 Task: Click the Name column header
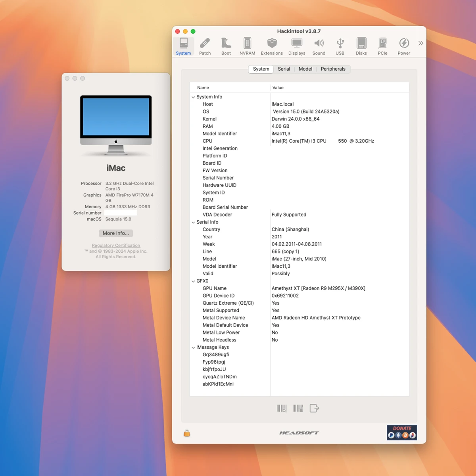(230, 88)
